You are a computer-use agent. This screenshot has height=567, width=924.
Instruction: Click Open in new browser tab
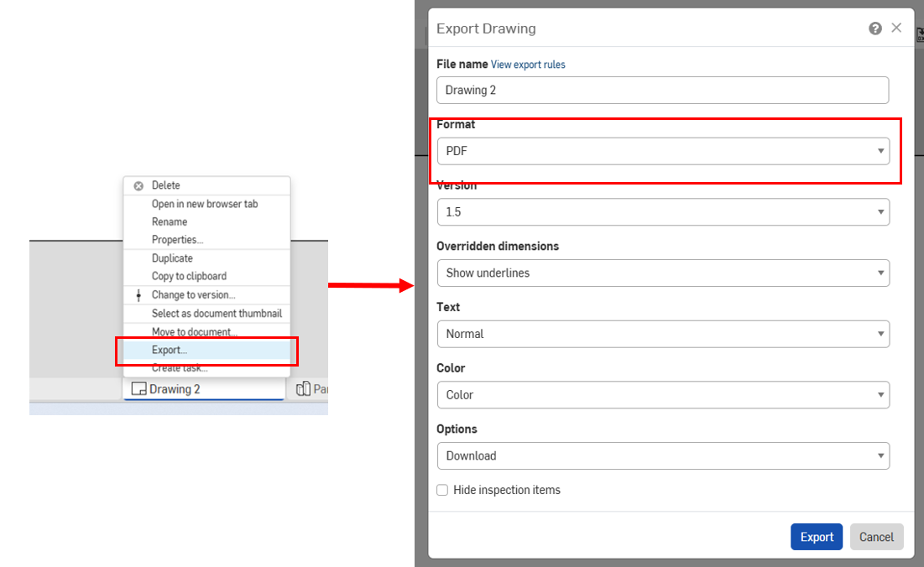(x=204, y=204)
